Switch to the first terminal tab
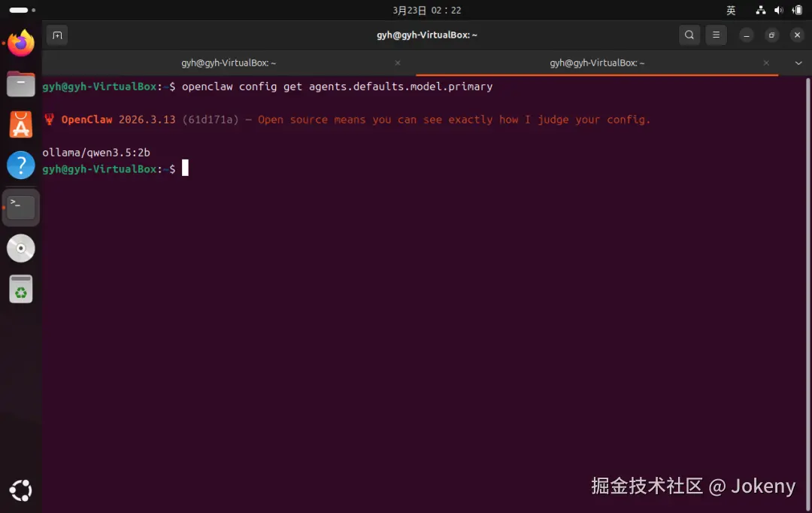 [x=229, y=62]
